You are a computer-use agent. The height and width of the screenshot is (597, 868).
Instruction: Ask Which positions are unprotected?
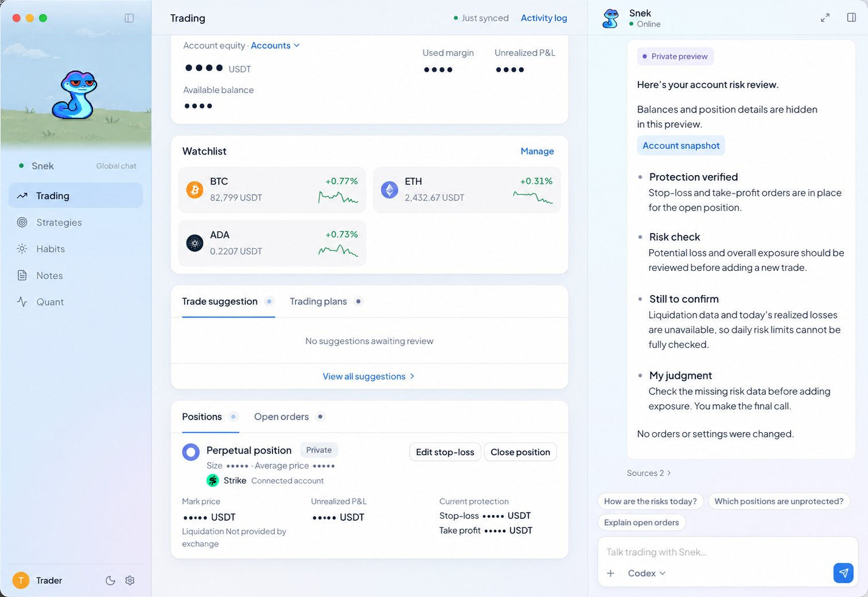pos(779,501)
